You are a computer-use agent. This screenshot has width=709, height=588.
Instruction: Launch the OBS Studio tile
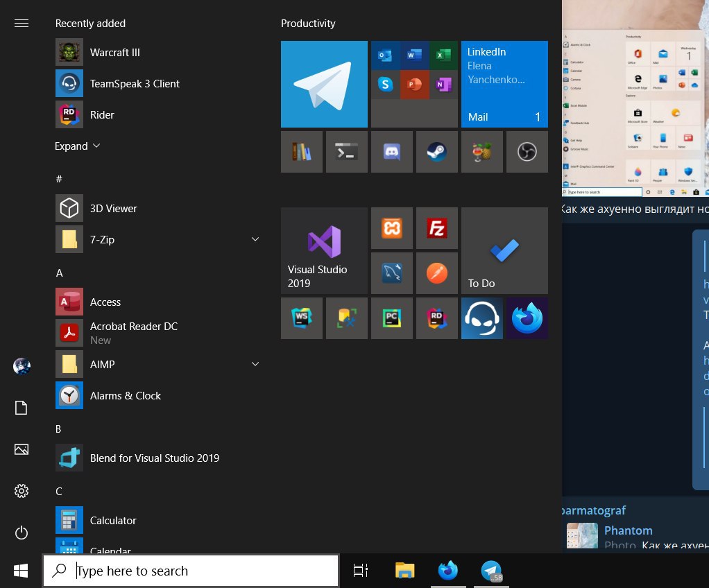coord(527,152)
